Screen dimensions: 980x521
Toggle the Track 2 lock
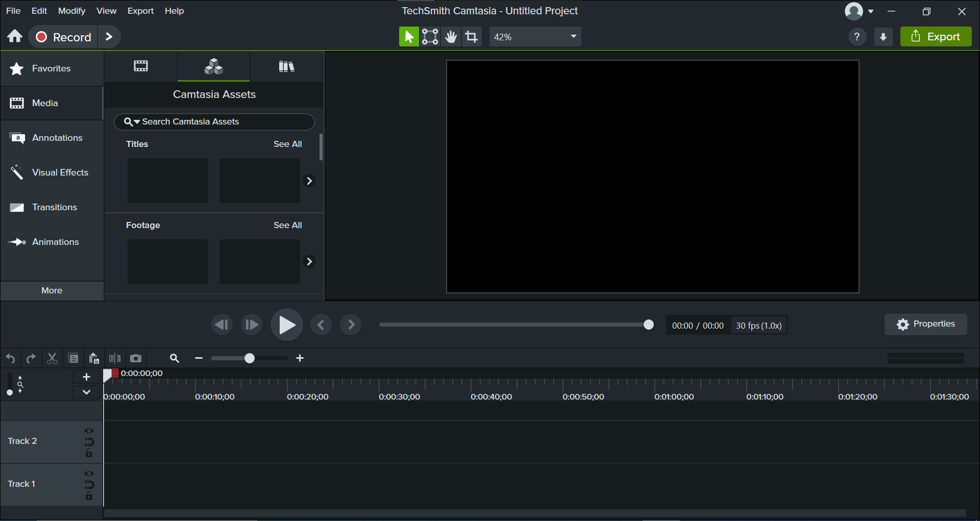89,453
